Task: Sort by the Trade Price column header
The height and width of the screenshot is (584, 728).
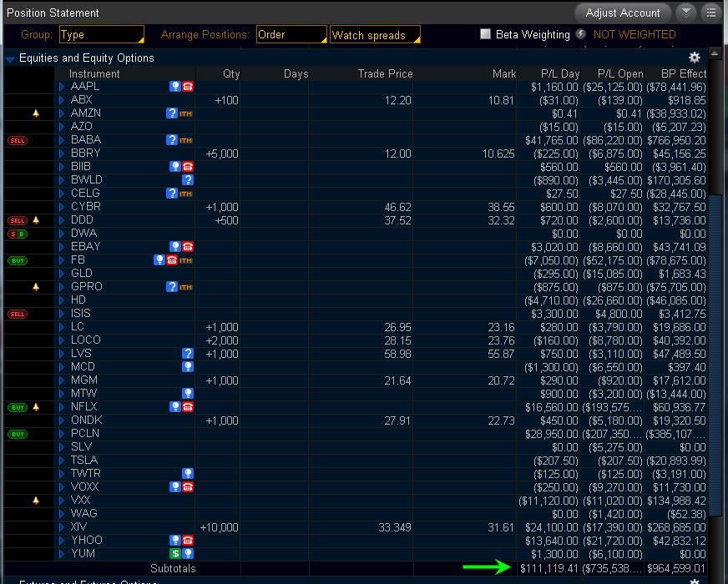Action: pos(385,73)
